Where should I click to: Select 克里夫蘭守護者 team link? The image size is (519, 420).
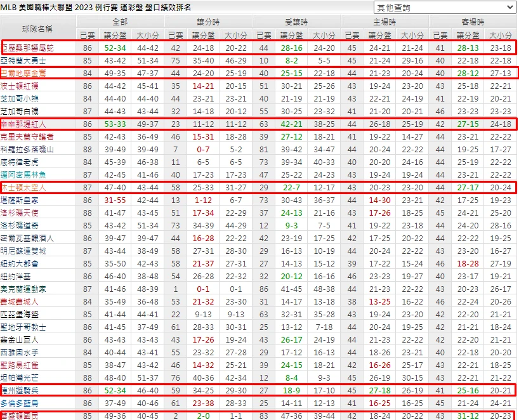click(x=27, y=137)
